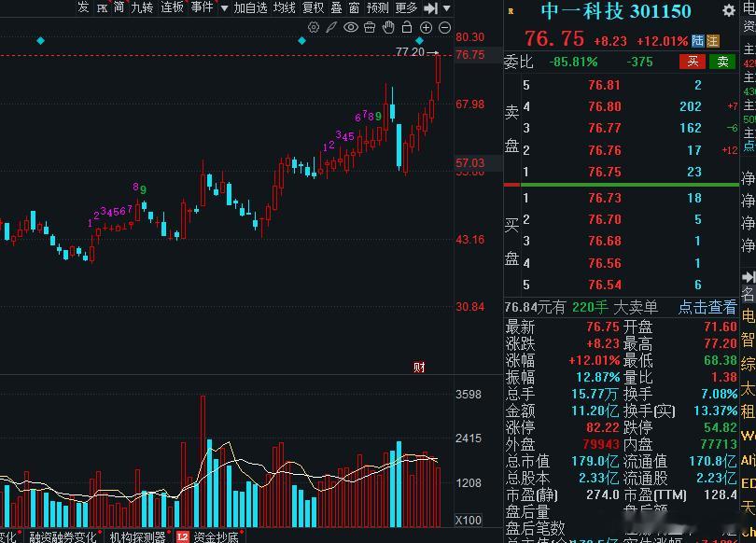Click the 叠 overlay option
The image size is (756, 543).
click(336, 7)
